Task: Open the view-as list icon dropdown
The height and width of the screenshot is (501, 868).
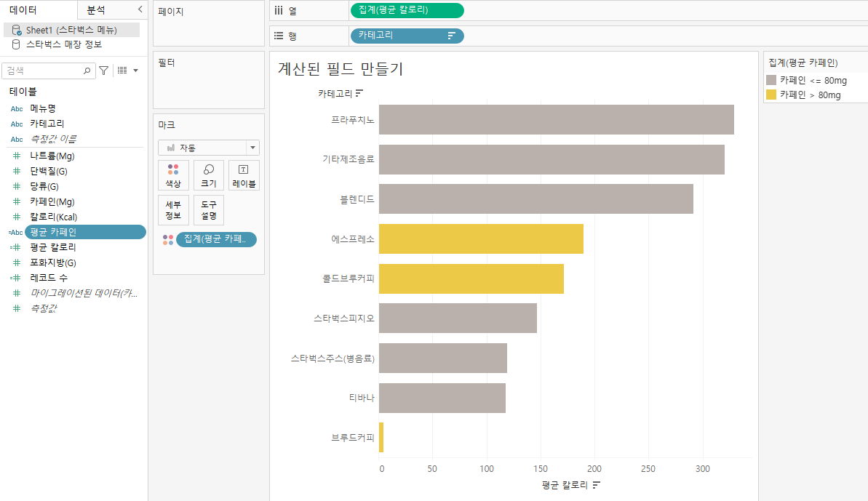Action: (128, 71)
